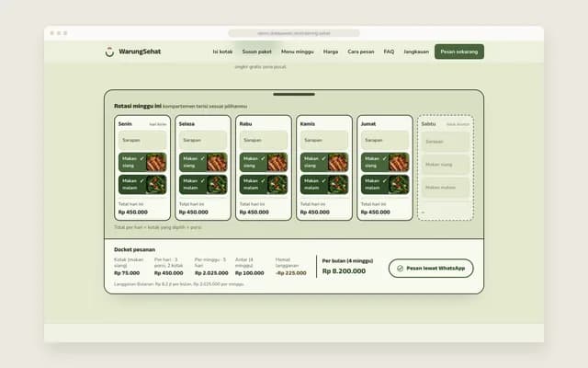Enable Makan malam on Sabtu card
This screenshot has height=368, width=588.
pyautogui.click(x=446, y=188)
